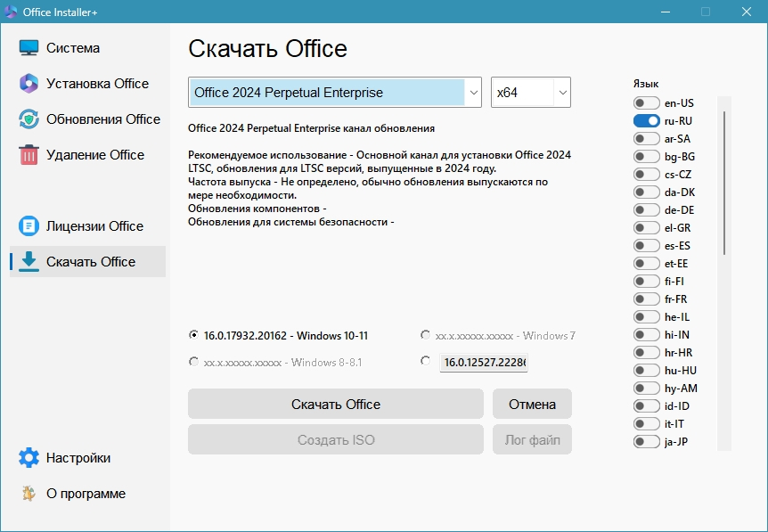Turn on the de-DE language toggle
Image resolution: width=768 pixels, height=532 pixels.
[x=646, y=210]
